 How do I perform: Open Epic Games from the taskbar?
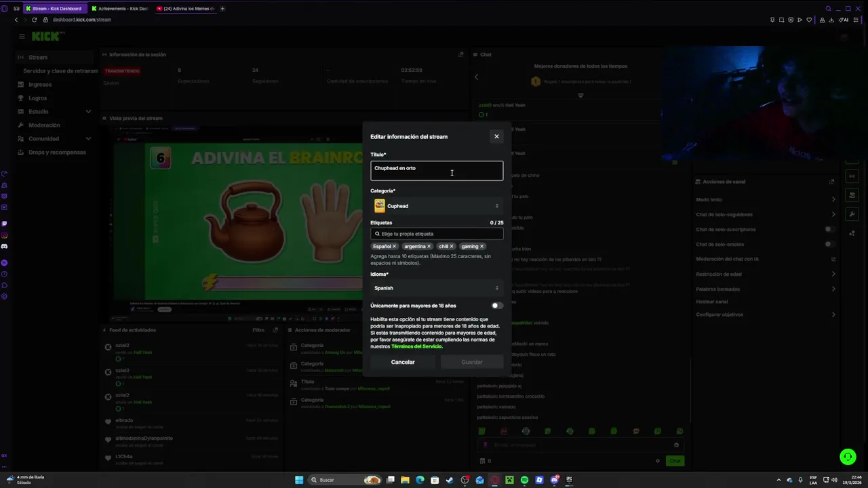click(x=569, y=480)
